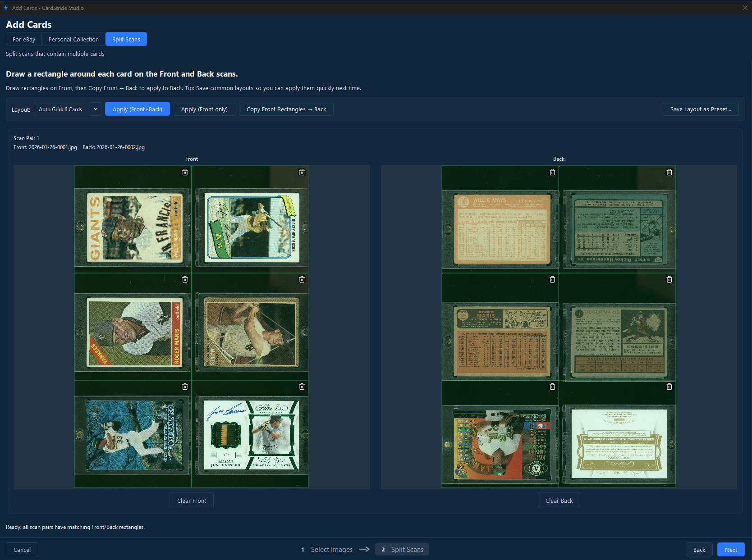This screenshot has width=752, height=560.
Task: Click Save Layout as Preset button
Action: (x=701, y=109)
